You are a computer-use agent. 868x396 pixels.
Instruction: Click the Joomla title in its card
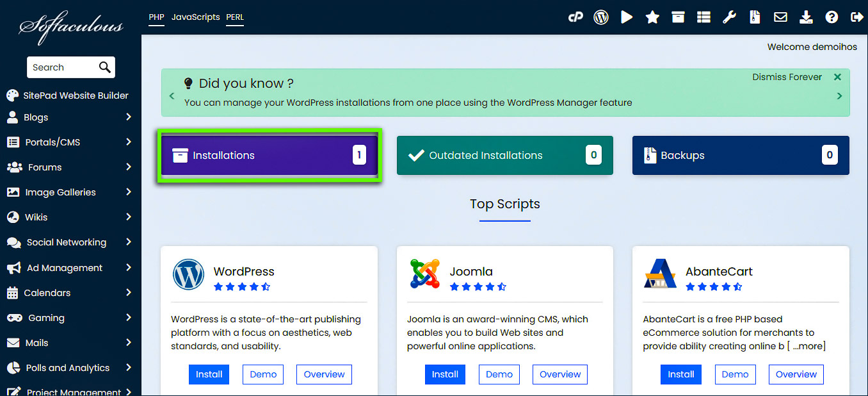[471, 272]
